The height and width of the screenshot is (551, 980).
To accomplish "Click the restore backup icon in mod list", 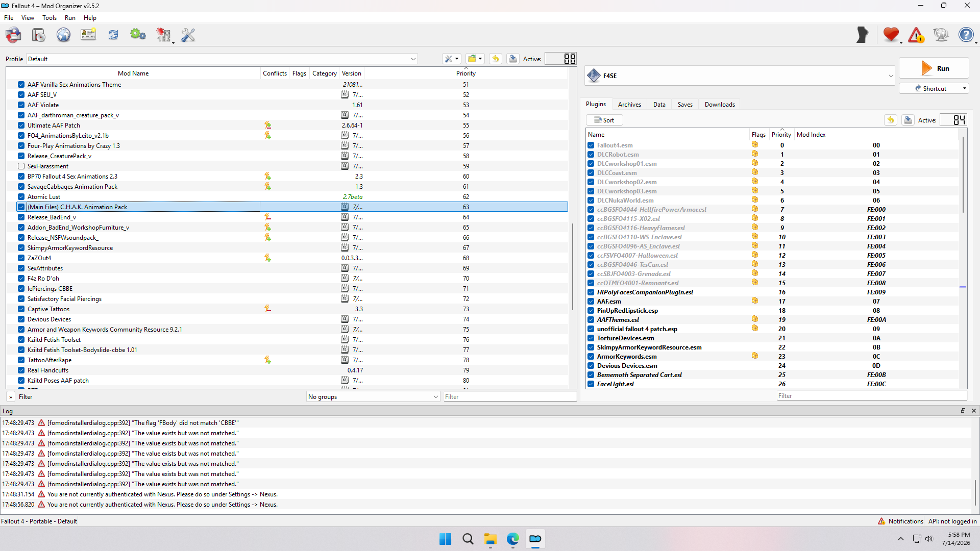I will click(496, 59).
